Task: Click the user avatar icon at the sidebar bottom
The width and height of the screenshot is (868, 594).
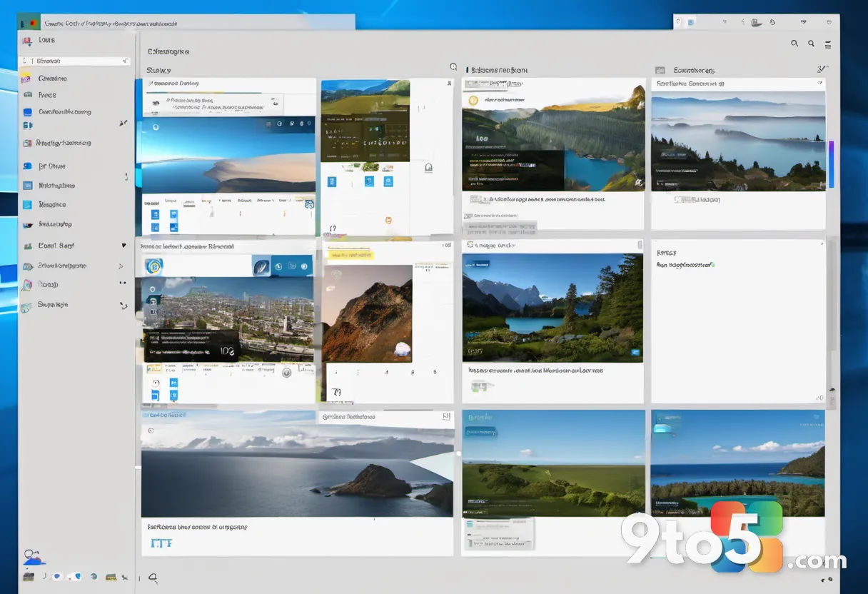Action: [x=34, y=556]
